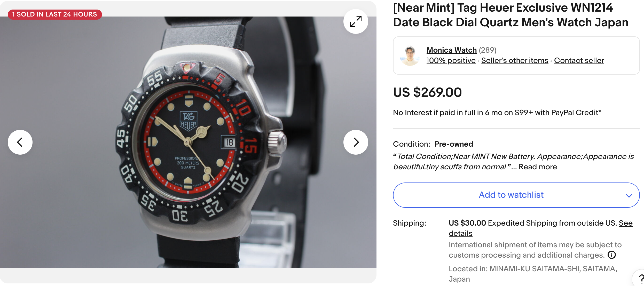Go to the previous product image

[x=20, y=142]
